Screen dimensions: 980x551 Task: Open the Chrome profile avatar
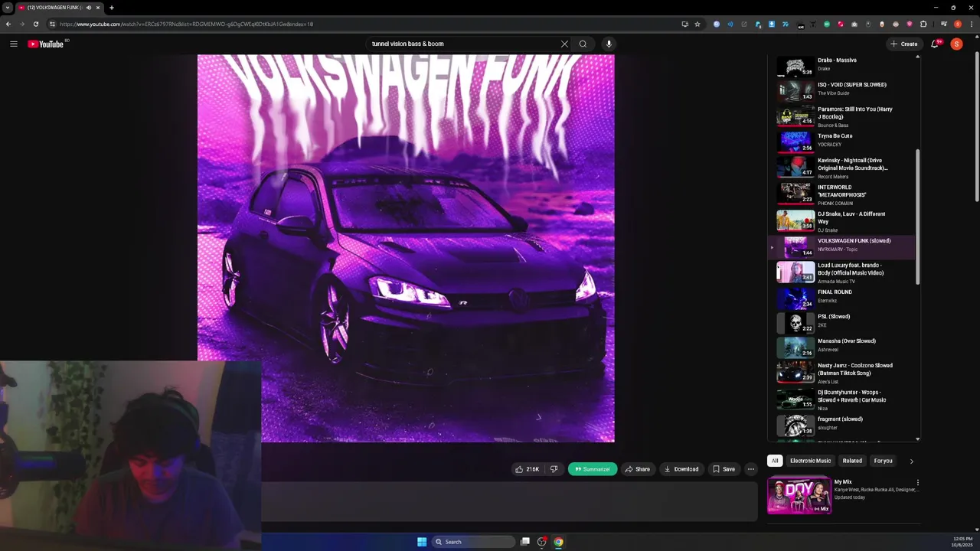click(x=957, y=24)
